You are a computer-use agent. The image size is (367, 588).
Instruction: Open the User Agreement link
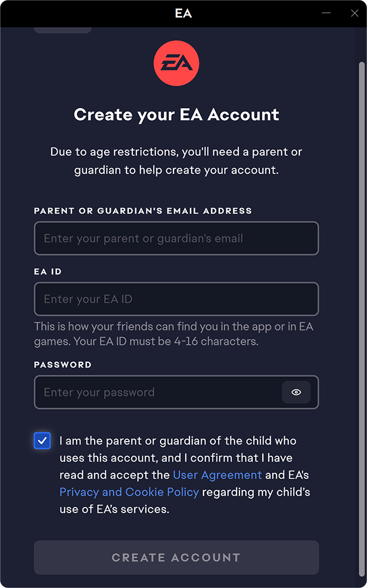217,475
